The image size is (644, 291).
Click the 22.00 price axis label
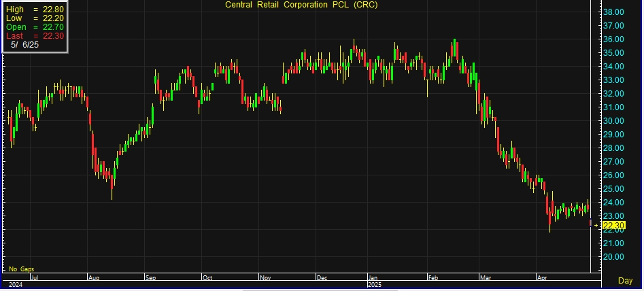(613, 231)
